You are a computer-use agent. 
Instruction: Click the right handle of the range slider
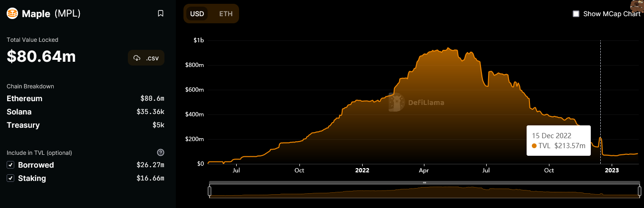pyautogui.click(x=639, y=191)
